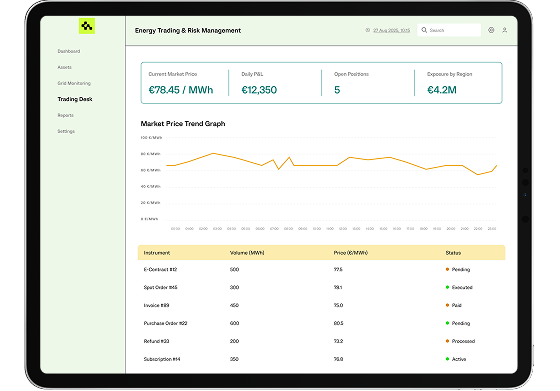560x391 pixels.
Task: Click the Pending status text for E-Contract
Action: point(461,270)
